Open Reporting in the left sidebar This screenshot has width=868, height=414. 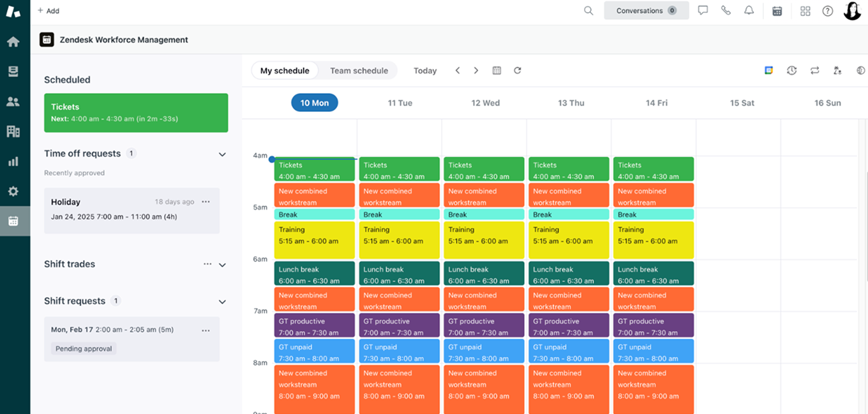click(x=13, y=162)
